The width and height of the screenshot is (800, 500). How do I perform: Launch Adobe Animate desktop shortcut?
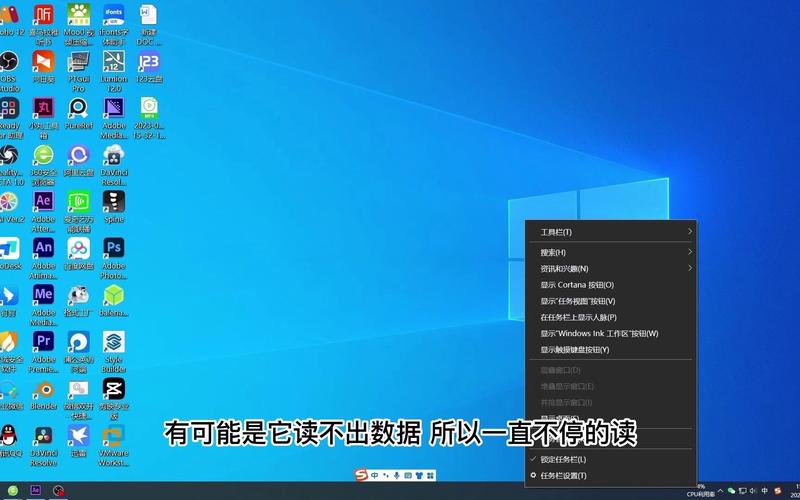43,259
